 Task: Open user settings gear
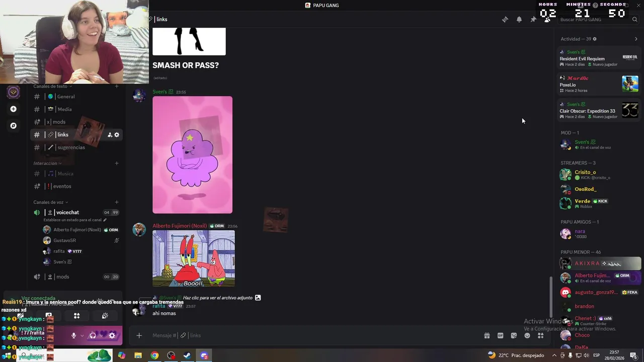[x=112, y=335]
